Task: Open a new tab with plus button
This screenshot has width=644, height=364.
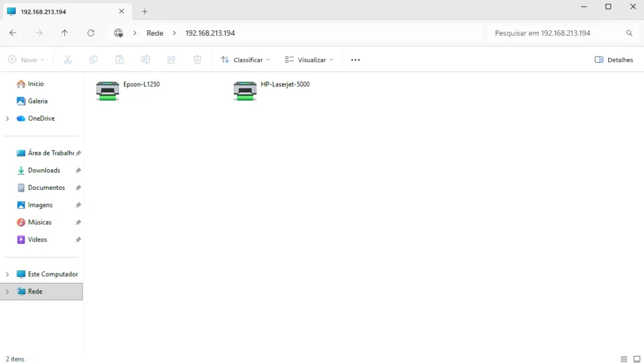Action: [x=145, y=11]
